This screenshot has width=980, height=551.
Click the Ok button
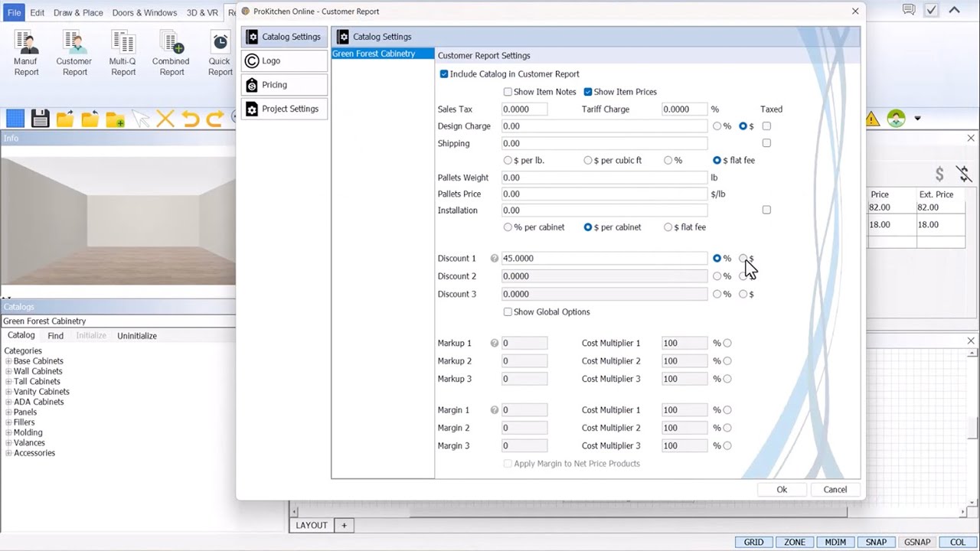click(782, 490)
